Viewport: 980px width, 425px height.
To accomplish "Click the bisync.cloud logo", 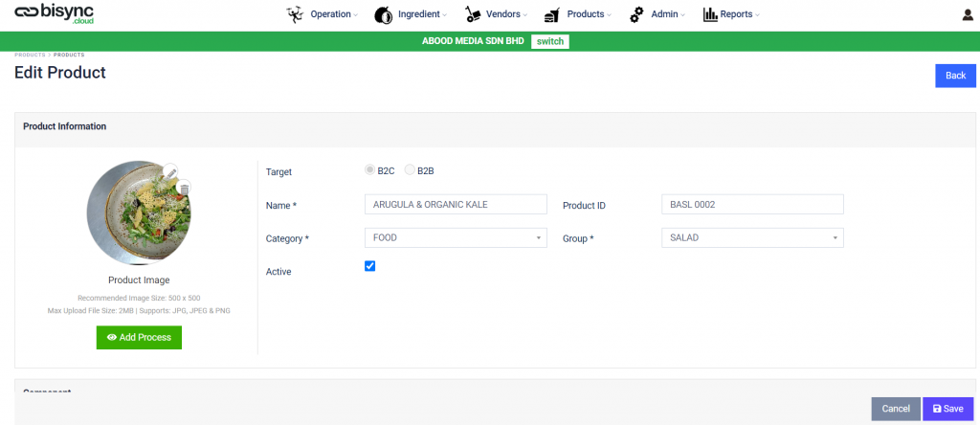I will pyautogui.click(x=55, y=13).
